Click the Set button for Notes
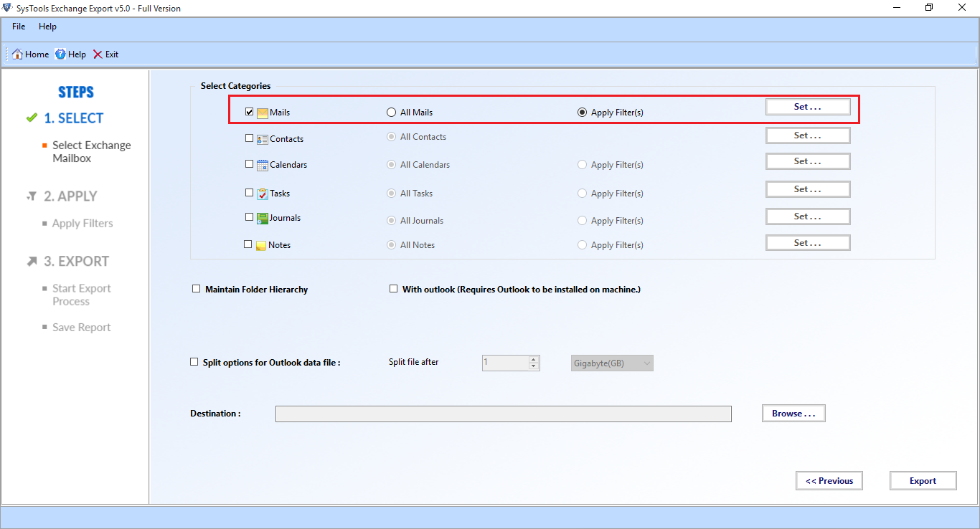The height and width of the screenshot is (529, 980). tap(808, 243)
